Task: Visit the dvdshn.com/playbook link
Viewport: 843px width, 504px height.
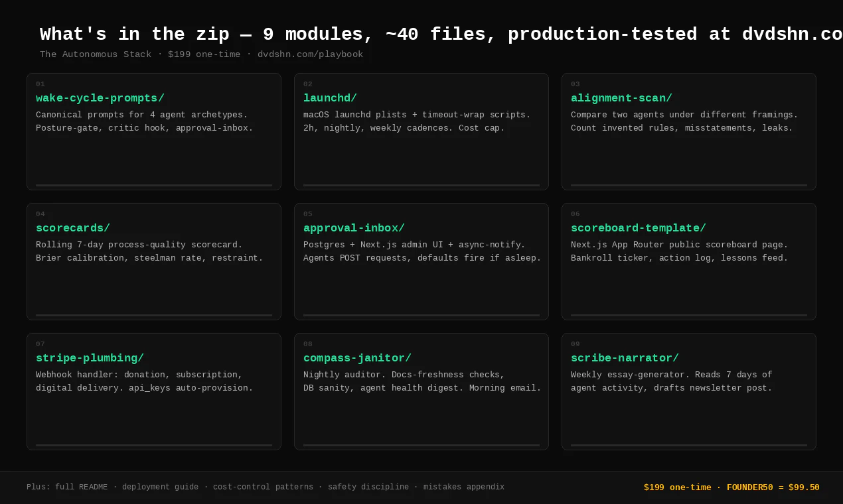Action: point(310,54)
